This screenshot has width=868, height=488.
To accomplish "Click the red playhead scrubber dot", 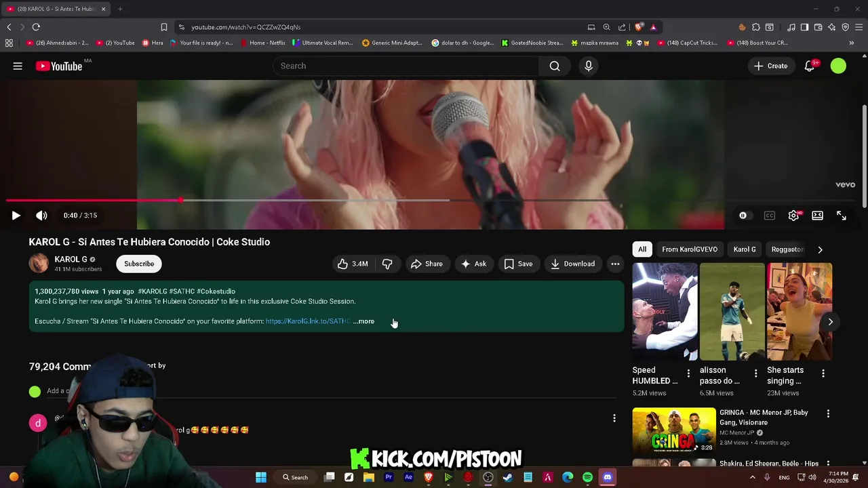I will pos(181,201).
